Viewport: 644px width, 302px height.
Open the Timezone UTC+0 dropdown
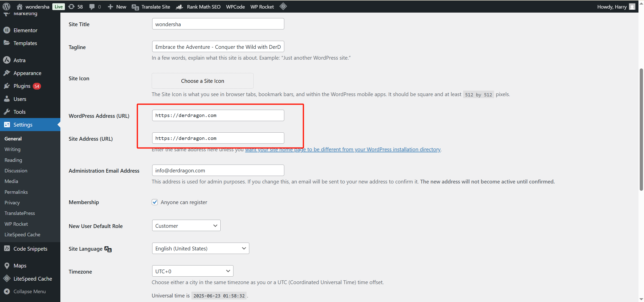click(192, 271)
